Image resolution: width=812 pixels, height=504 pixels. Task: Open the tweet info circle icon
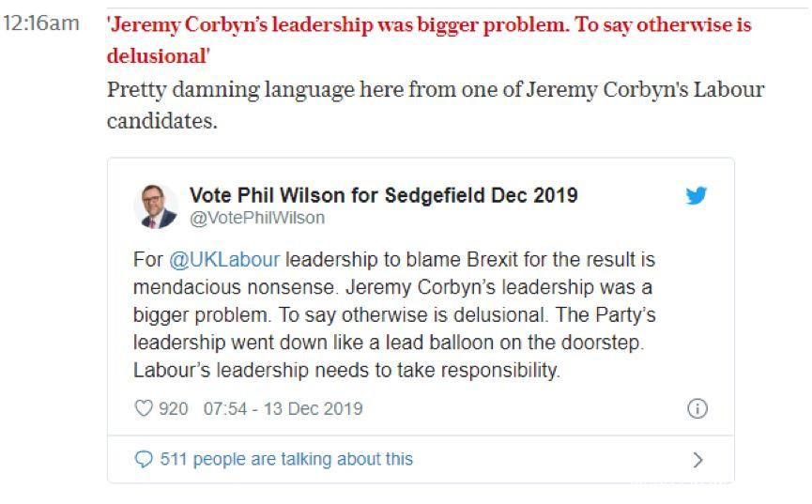click(x=697, y=409)
